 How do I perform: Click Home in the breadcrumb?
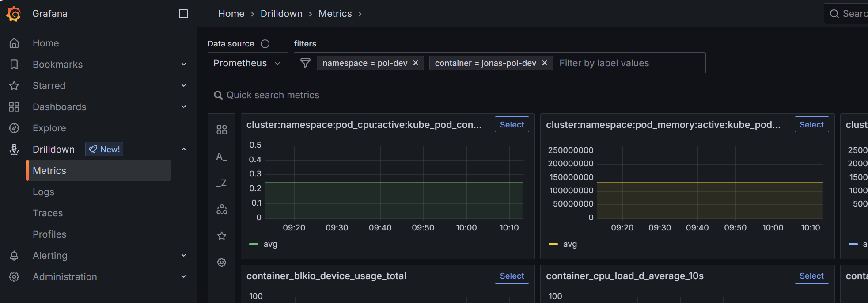point(231,14)
